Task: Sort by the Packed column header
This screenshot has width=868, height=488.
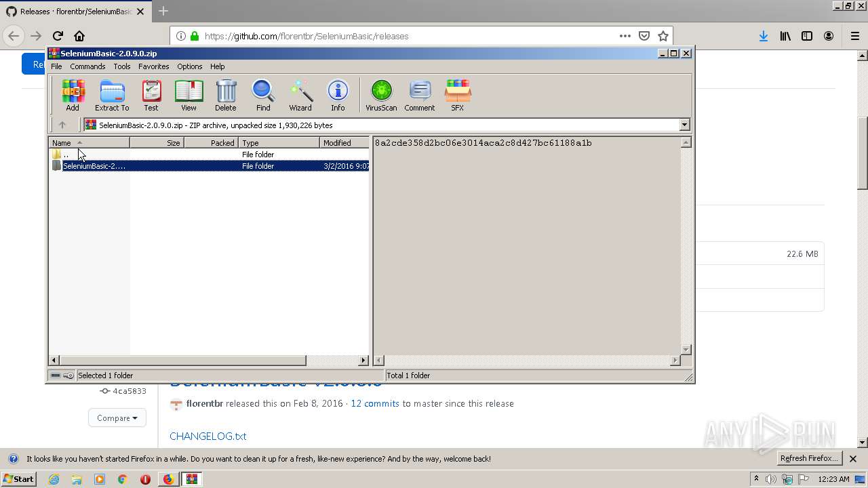Action: pos(211,142)
